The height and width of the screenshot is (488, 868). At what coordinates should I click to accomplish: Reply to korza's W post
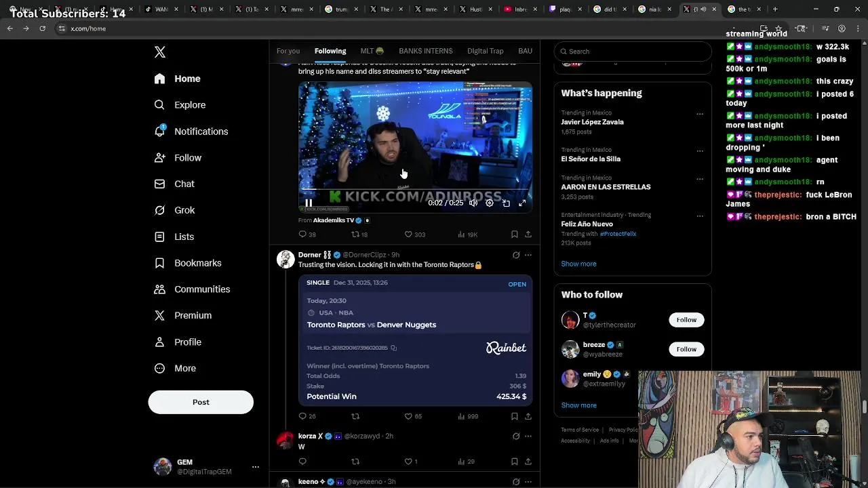302,462
